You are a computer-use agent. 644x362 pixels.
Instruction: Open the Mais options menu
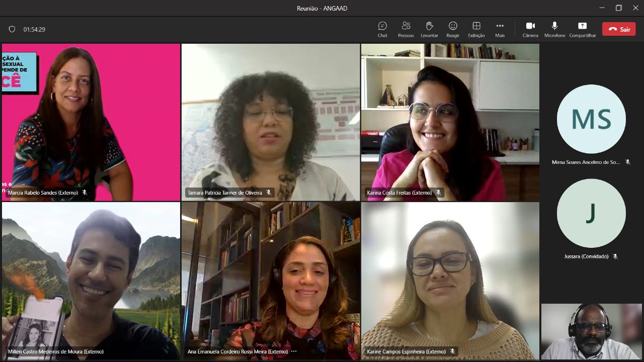(500, 29)
